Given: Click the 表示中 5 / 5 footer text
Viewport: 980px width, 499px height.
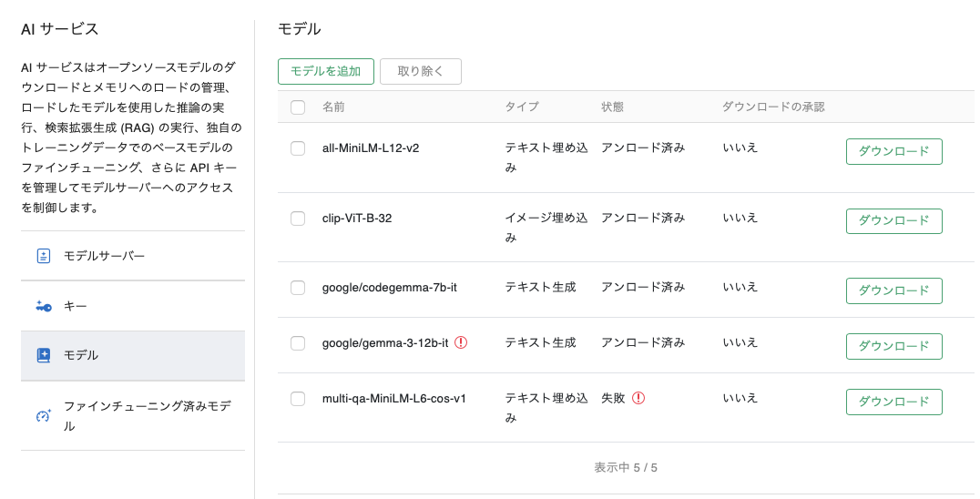Looking at the screenshot, I should (x=626, y=467).
